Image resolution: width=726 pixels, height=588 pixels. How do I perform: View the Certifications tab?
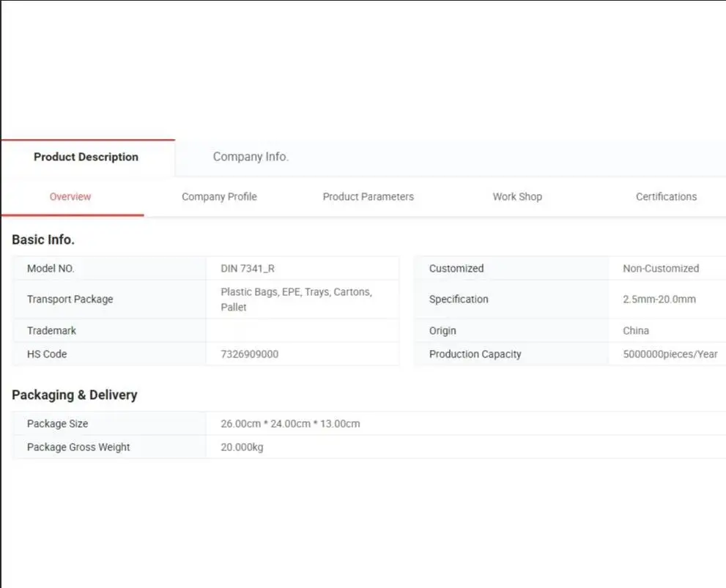[x=666, y=196]
